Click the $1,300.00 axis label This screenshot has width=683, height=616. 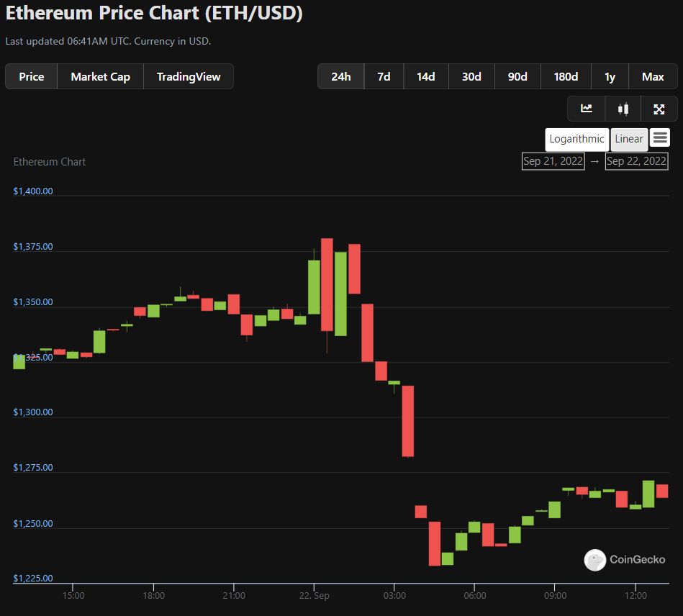[33, 412]
